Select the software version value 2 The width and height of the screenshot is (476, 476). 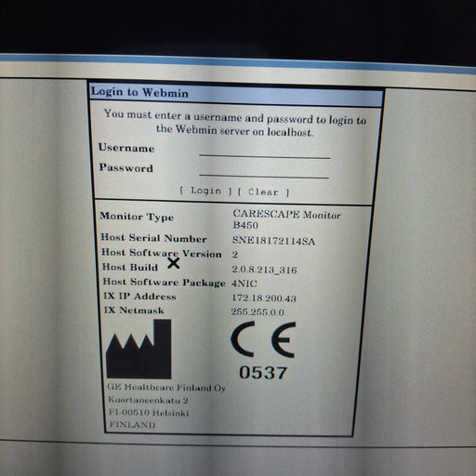[235, 255]
